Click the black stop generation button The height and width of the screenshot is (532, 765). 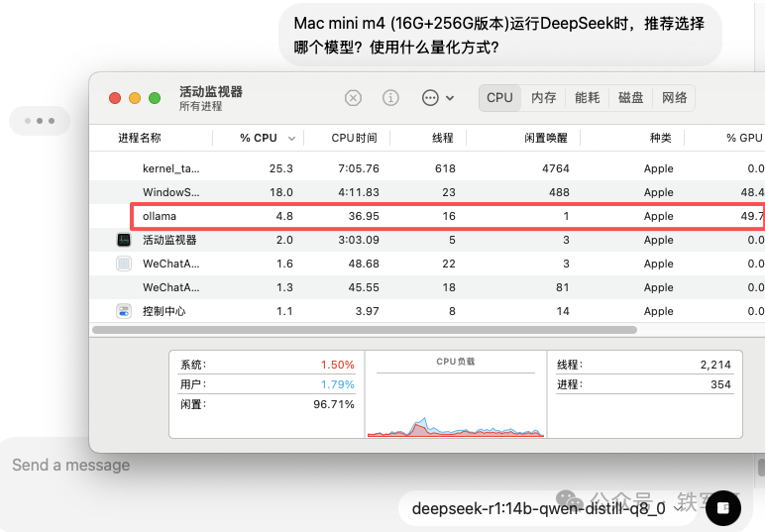(x=723, y=508)
